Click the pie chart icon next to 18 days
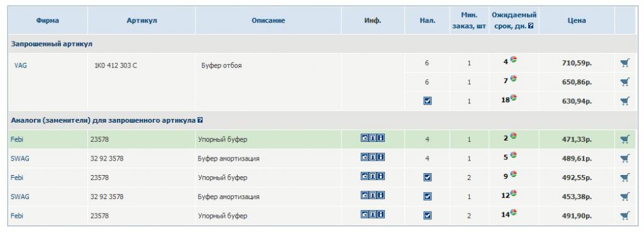 tap(513, 98)
